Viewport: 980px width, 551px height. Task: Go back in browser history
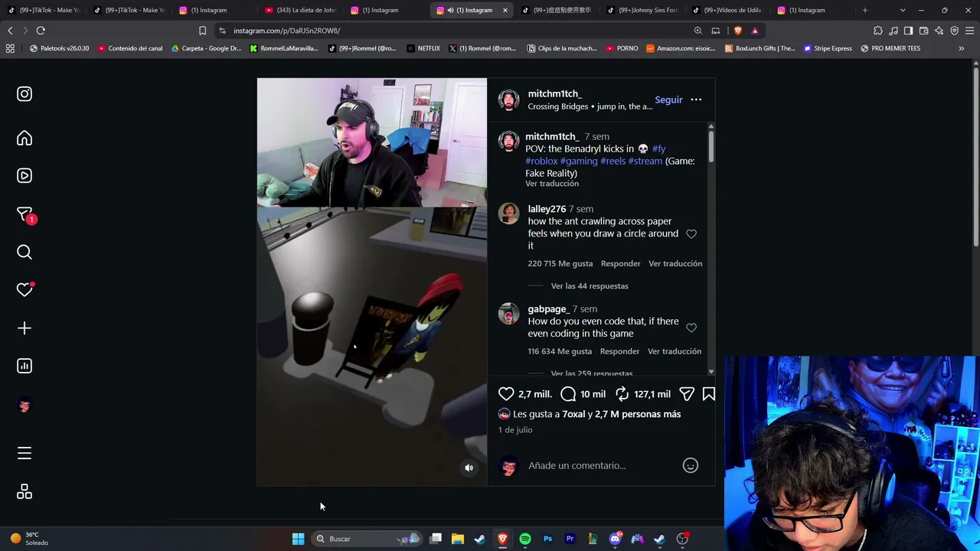pos(10,31)
